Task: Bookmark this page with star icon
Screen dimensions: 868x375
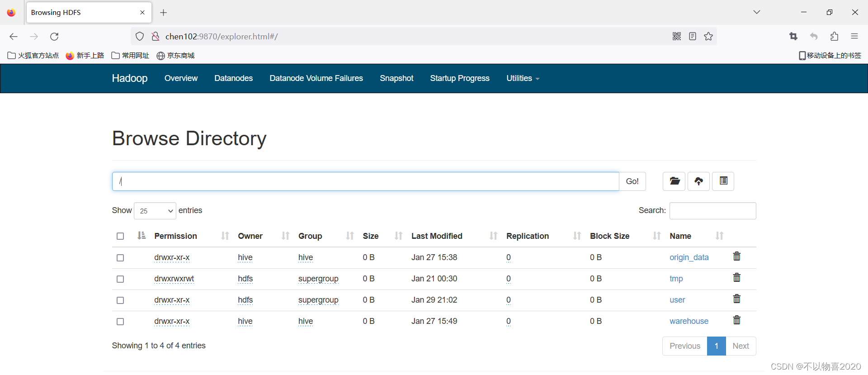Action: click(x=708, y=36)
